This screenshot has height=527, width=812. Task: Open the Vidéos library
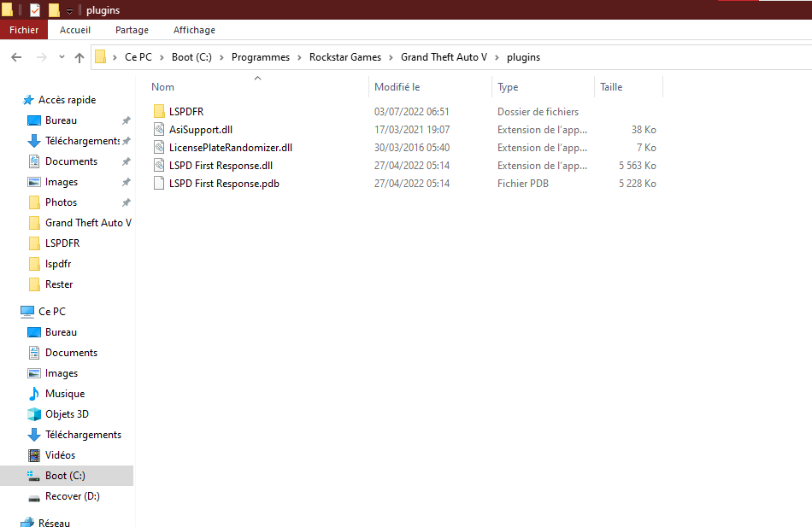pyautogui.click(x=60, y=455)
